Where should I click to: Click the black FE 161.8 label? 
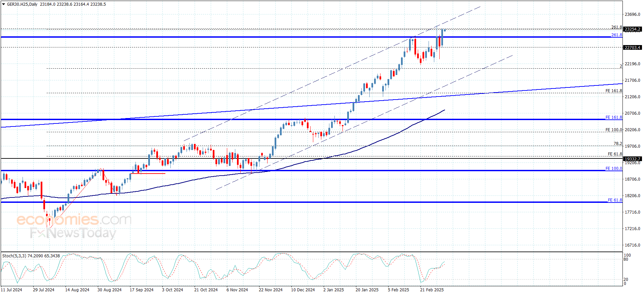(x=614, y=91)
